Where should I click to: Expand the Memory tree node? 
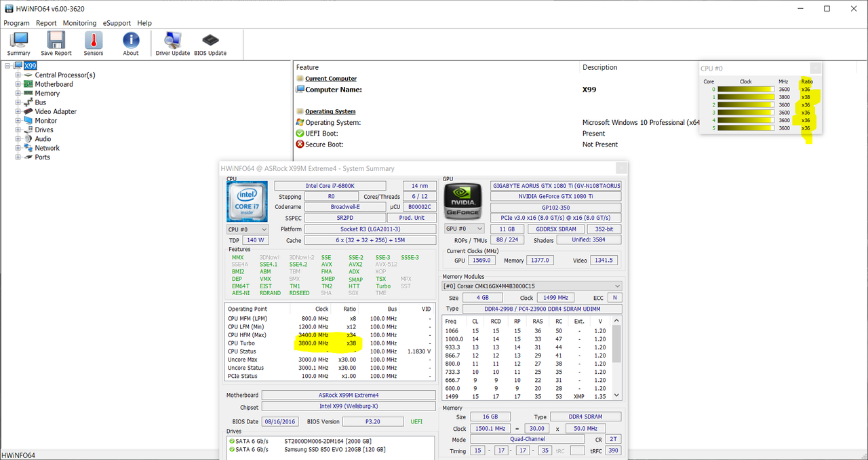[18, 94]
